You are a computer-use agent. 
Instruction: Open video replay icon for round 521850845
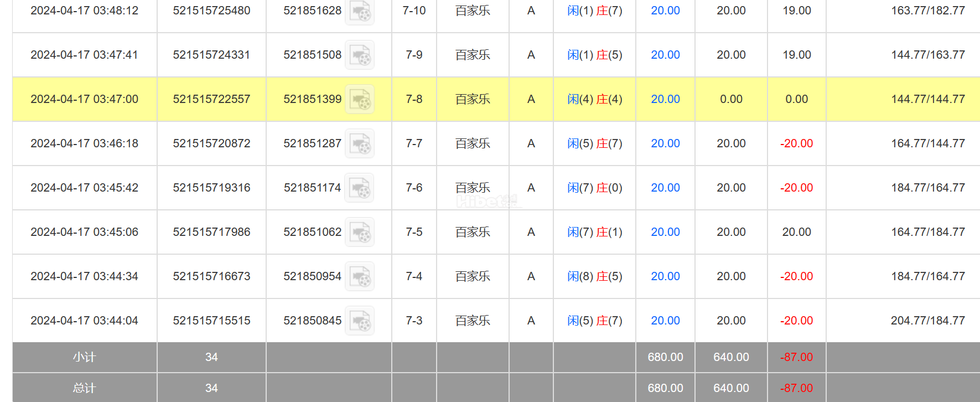360,321
